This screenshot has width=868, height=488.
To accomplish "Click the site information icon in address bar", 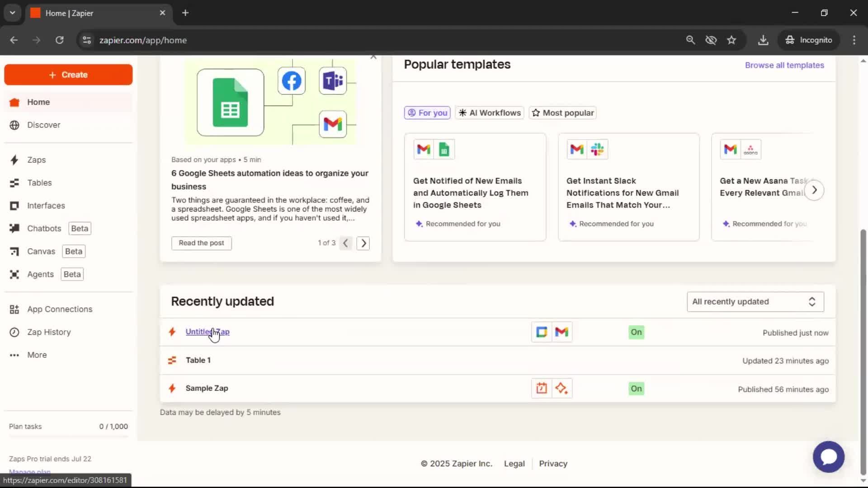I will pos(87,40).
